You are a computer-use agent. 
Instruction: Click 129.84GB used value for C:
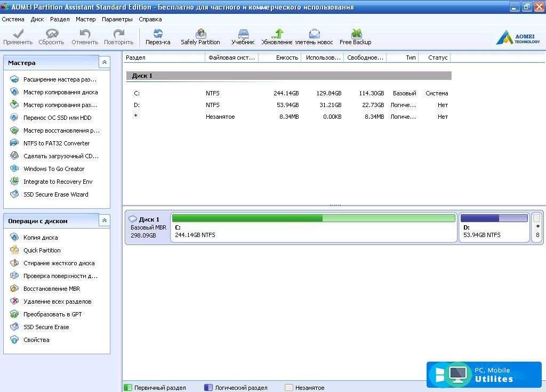coord(328,93)
